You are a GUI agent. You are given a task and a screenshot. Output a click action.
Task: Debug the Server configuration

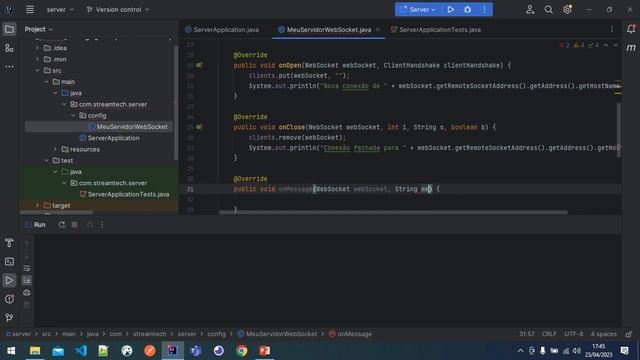468,9
